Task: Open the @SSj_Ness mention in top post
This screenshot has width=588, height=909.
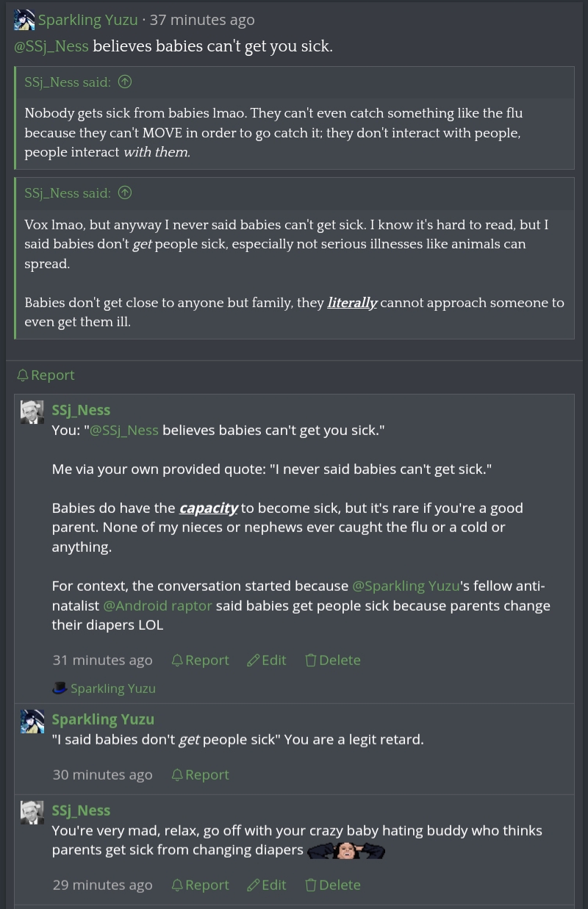Action: [51, 46]
